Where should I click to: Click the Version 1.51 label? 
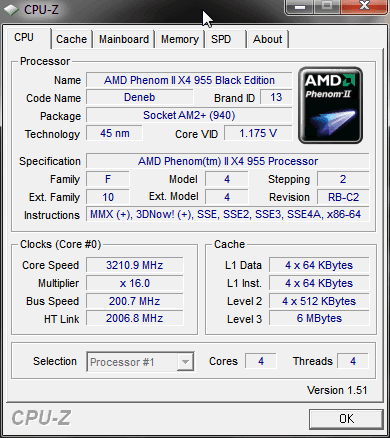coord(337,390)
